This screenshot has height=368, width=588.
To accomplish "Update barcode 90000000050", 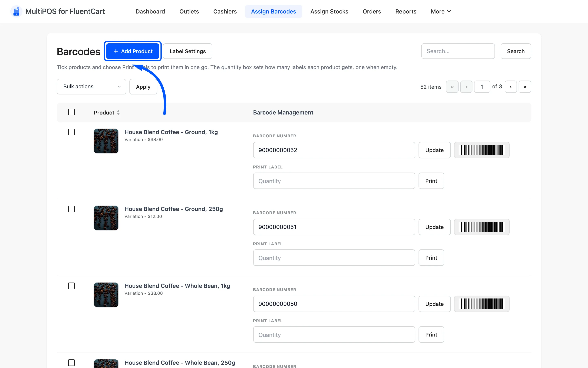I will pyautogui.click(x=434, y=304).
